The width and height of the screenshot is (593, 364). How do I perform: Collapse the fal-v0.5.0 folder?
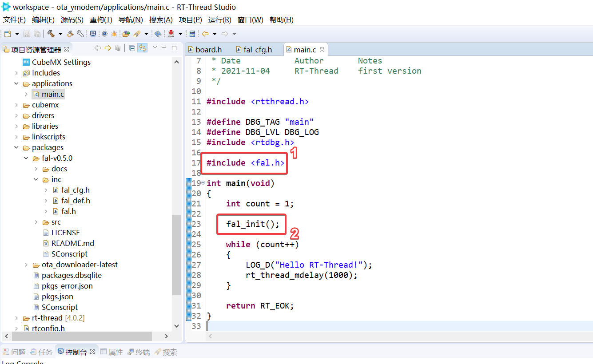[x=26, y=158]
